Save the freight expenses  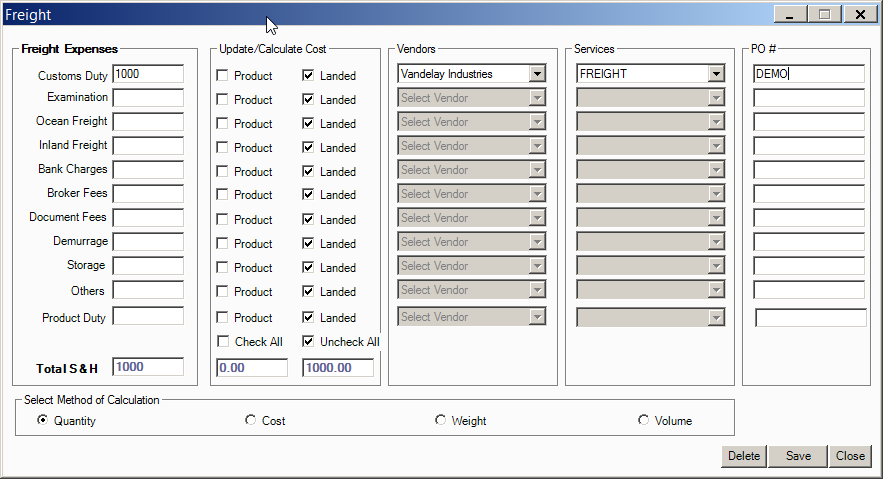point(798,456)
